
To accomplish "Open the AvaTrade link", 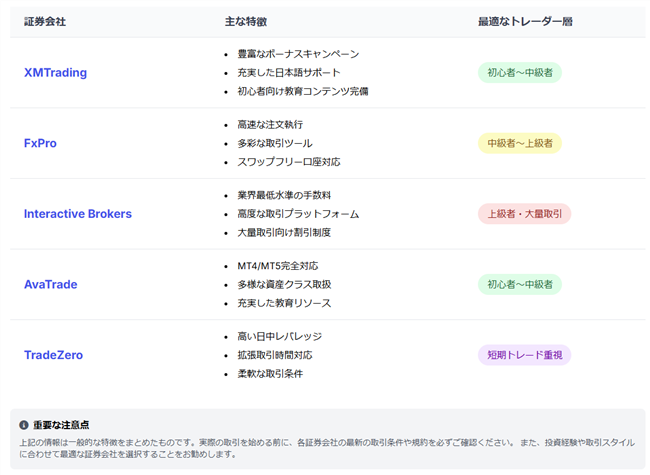I will [x=51, y=284].
